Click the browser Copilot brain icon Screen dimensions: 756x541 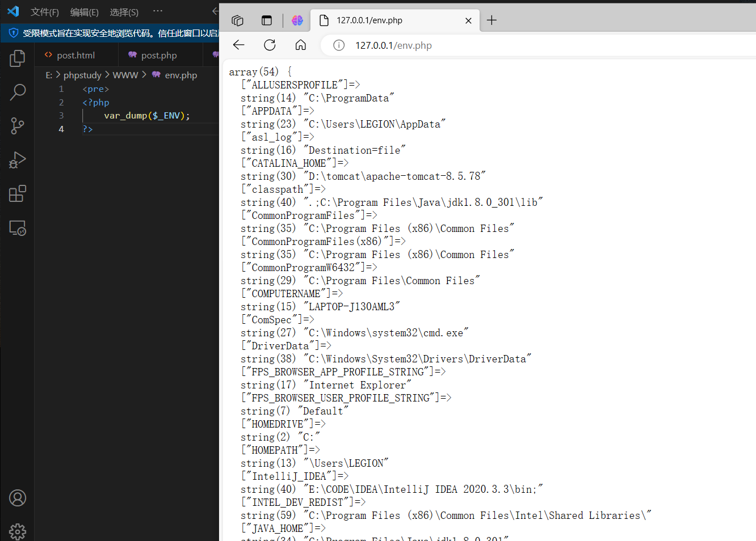tap(297, 20)
